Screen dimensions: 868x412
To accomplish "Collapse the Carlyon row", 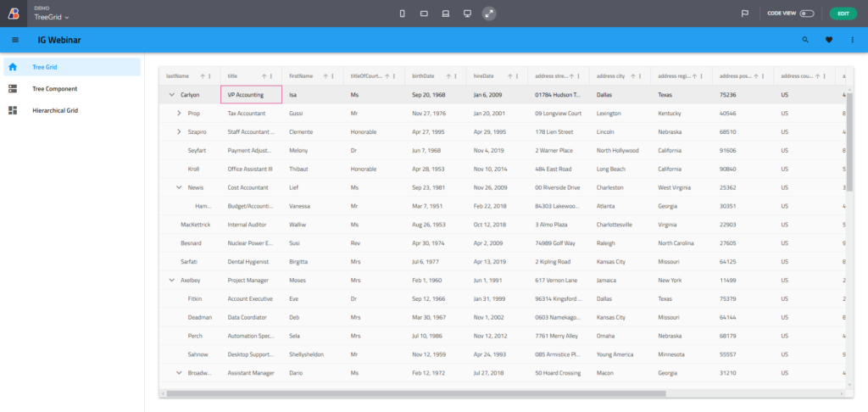I will point(172,95).
